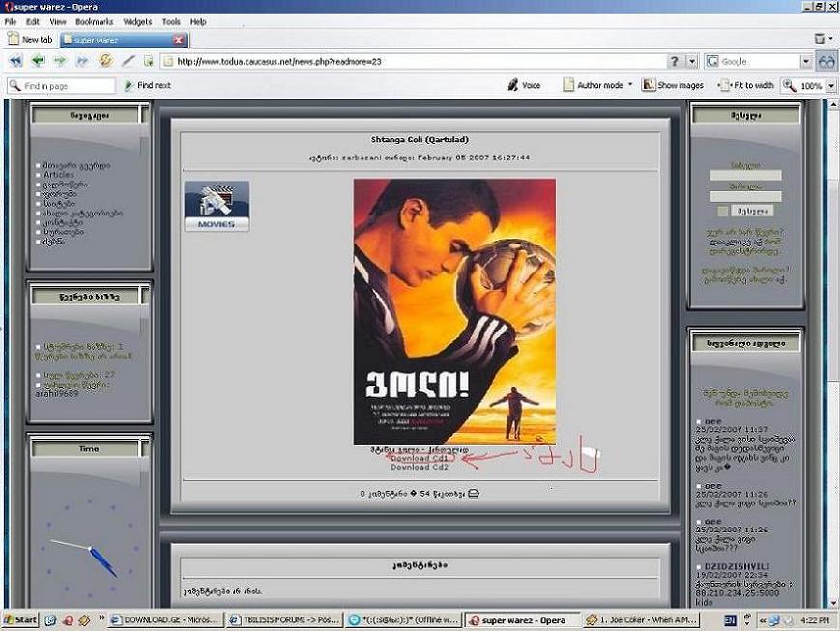Click the Internet Explorer quick launch icon
The height and width of the screenshot is (631, 840).
tap(50, 620)
